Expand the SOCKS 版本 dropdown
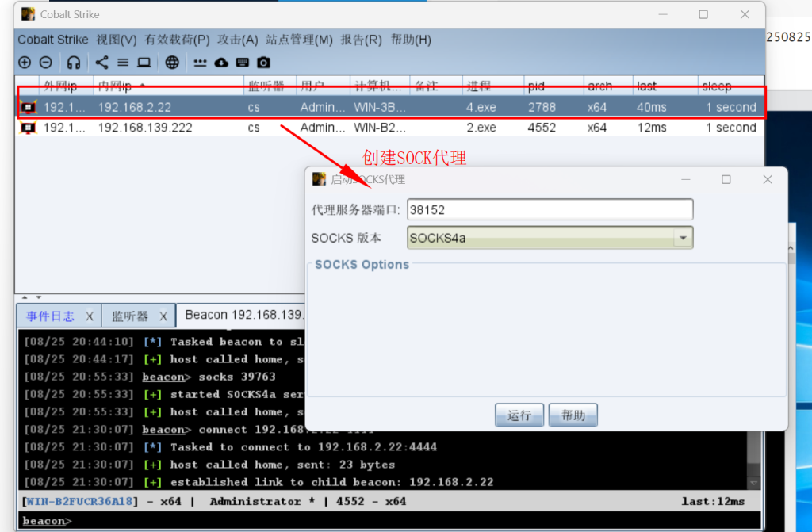The image size is (812, 532). click(x=683, y=238)
